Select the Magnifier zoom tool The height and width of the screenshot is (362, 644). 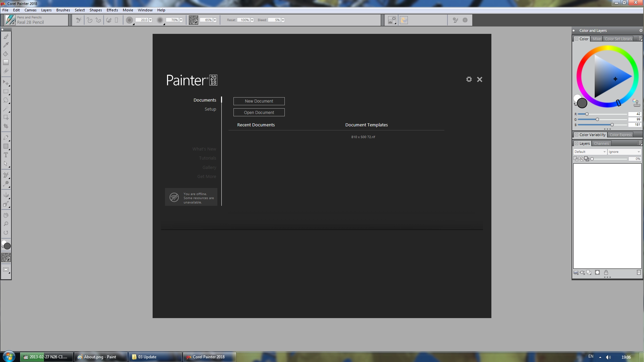tap(6, 224)
